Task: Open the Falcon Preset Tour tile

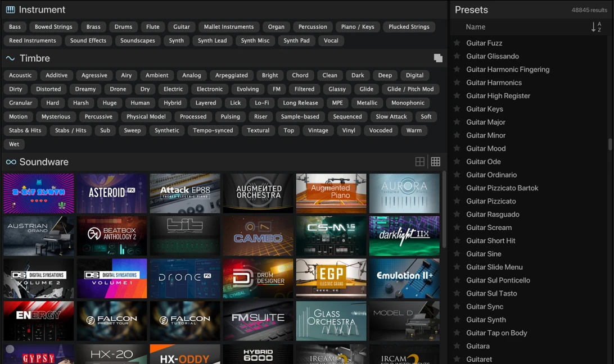Action: point(112,321)
